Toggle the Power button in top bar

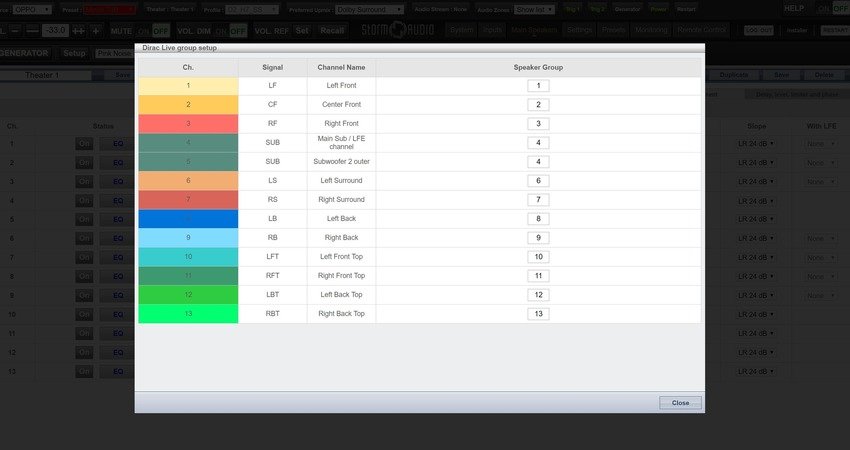[x=659, y=9]
